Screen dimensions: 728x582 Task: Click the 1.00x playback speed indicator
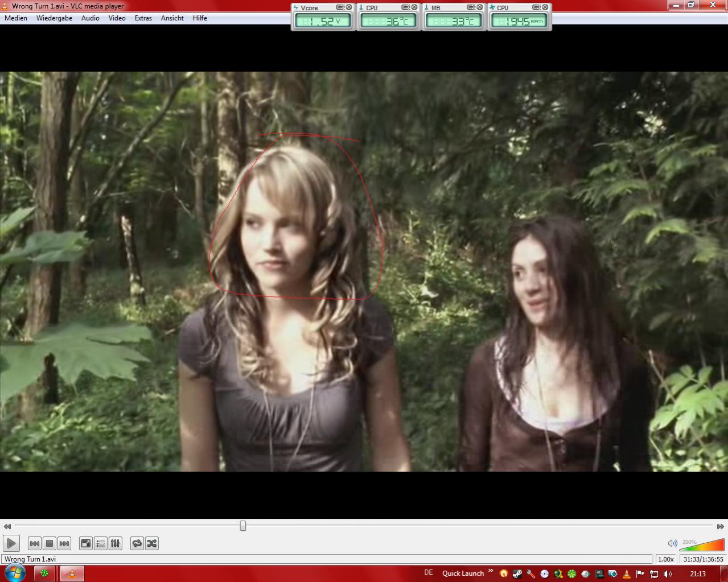click(x=666, y=559)
